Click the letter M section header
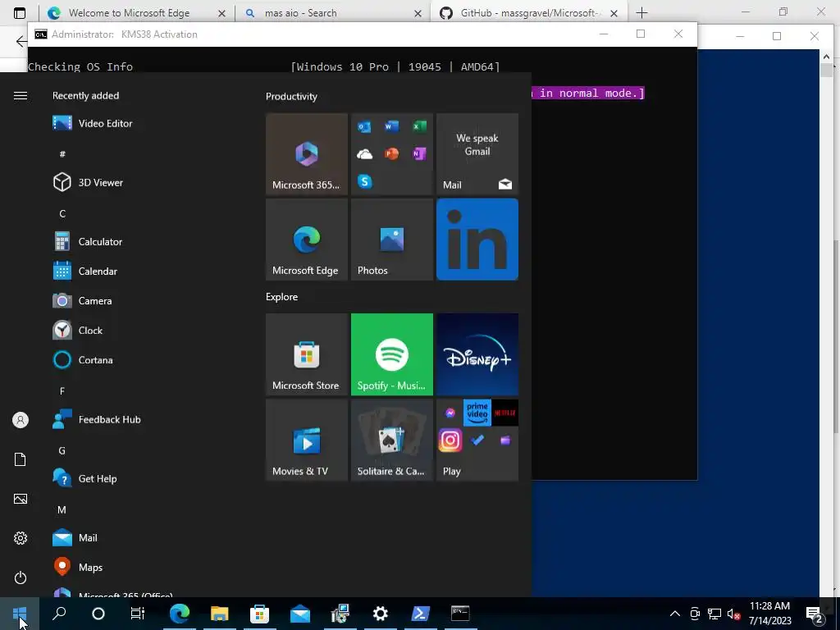Viewport: 840px width, 630px height. [x=62, y=509]
